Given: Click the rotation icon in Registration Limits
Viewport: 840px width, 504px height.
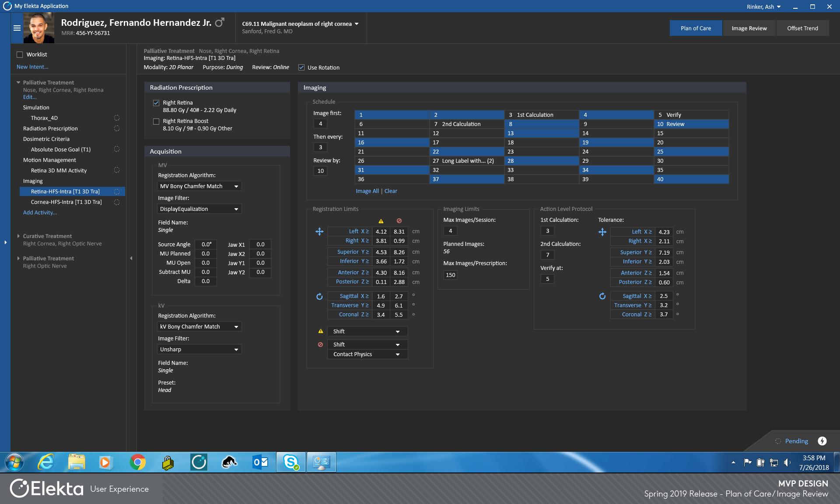Looking at the screenshot, I should (x=319, y=297).
